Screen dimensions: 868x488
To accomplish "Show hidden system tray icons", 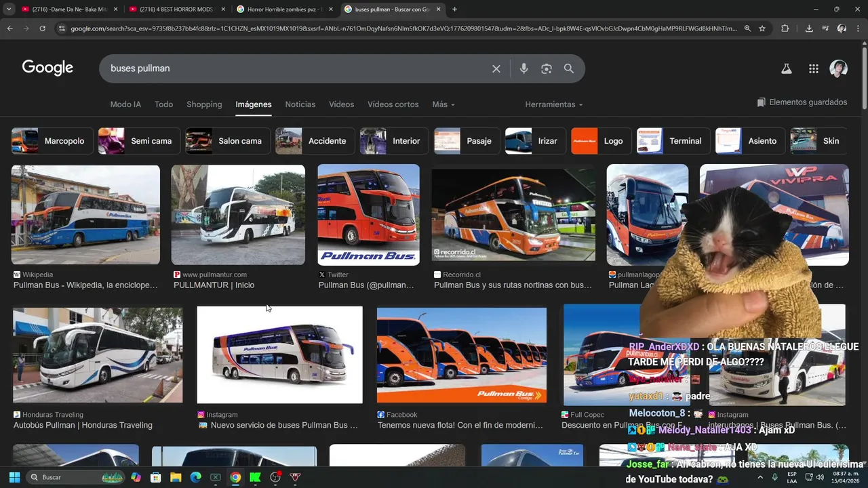I will point(760,477).
